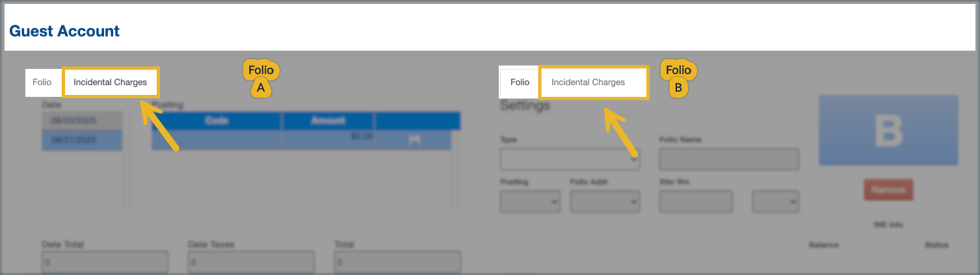Click the Date Taxes field

point(251,262)
